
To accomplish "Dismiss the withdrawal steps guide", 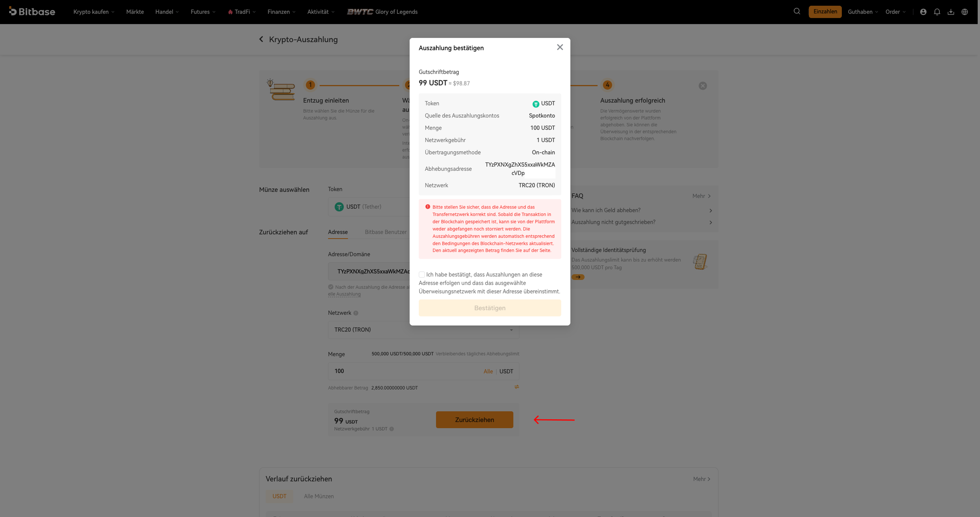I will [x=703, y=86].
